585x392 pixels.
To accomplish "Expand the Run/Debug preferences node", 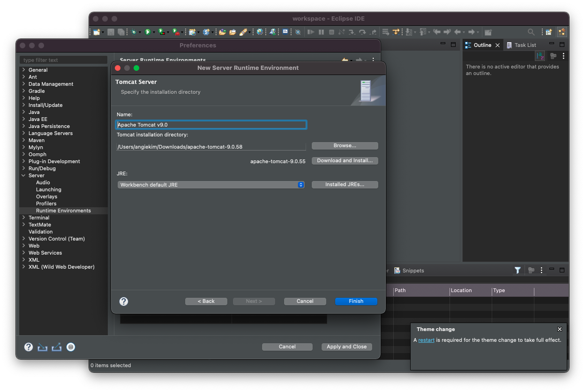I will point(24,168).
